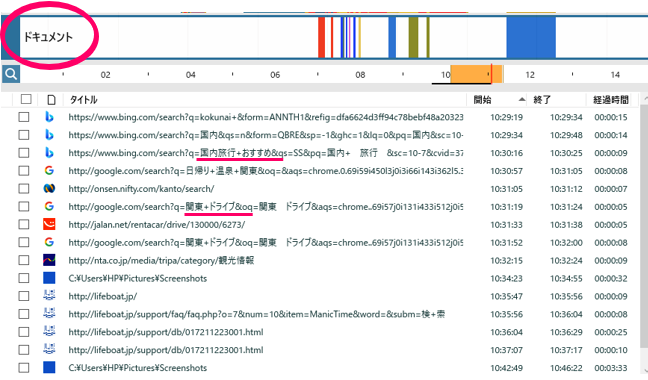
Task: Click lifeboat icon of faq.php row
Action: coord(49,314)
